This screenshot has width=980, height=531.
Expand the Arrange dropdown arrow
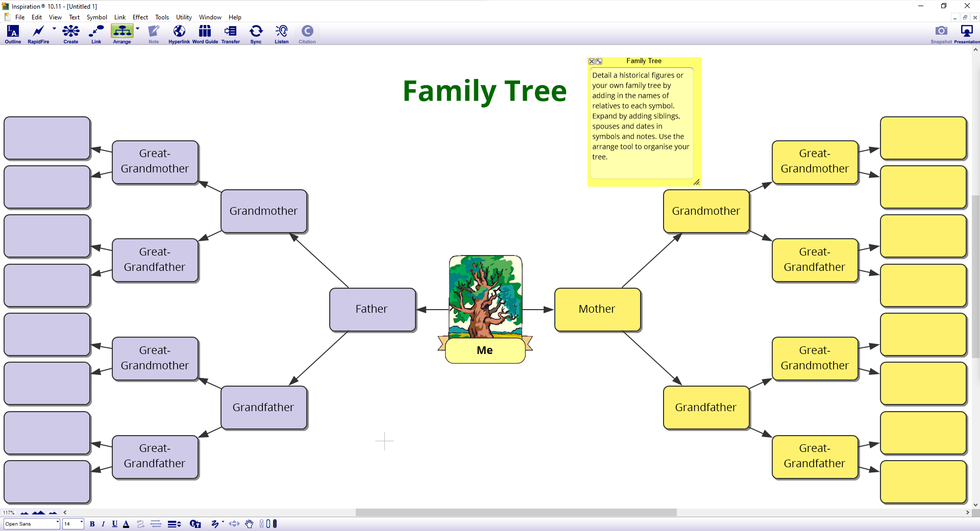pyautogui.click(x=137, y=29)
